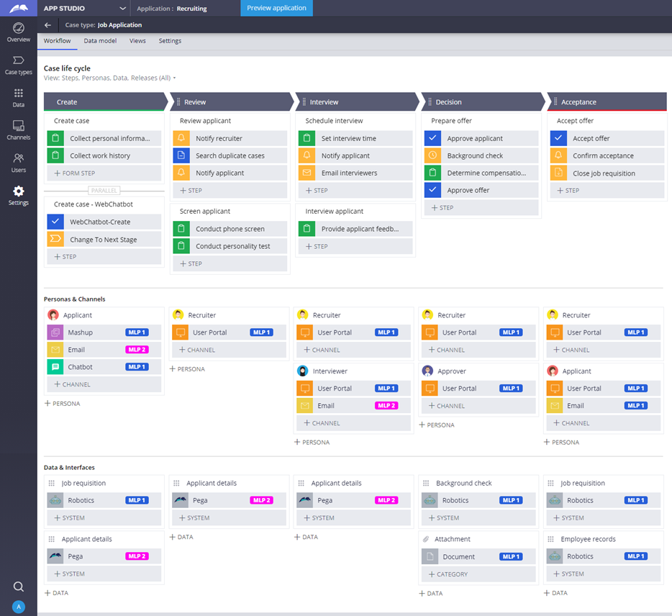
Task: Click the Conduct phone screen clipboard icon
Action: (x=181, y=229)
